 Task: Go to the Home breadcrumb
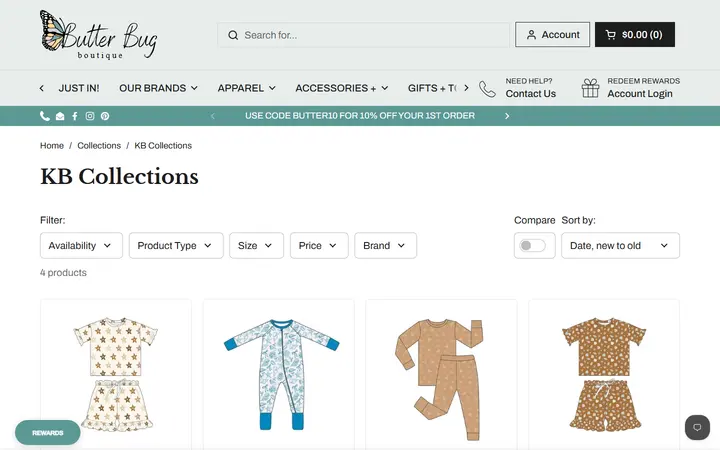52,146
